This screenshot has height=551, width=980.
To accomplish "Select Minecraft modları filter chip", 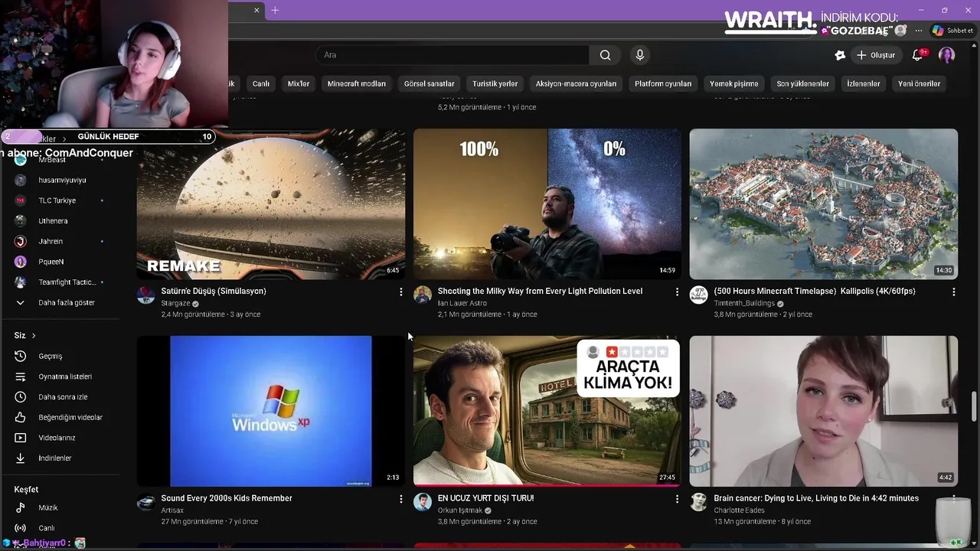I will point(357,83).
